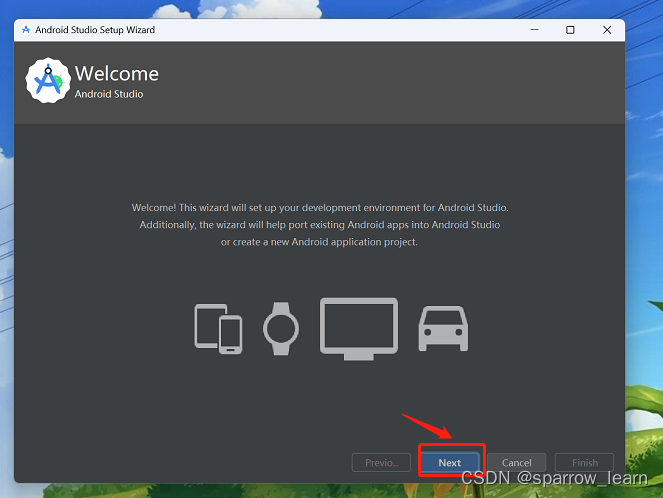Image resolution: width=663 pixels, height=498 pixels.
Task: Click the disabled Finish button
Action: pyautogui.click(x=584, y=462)
